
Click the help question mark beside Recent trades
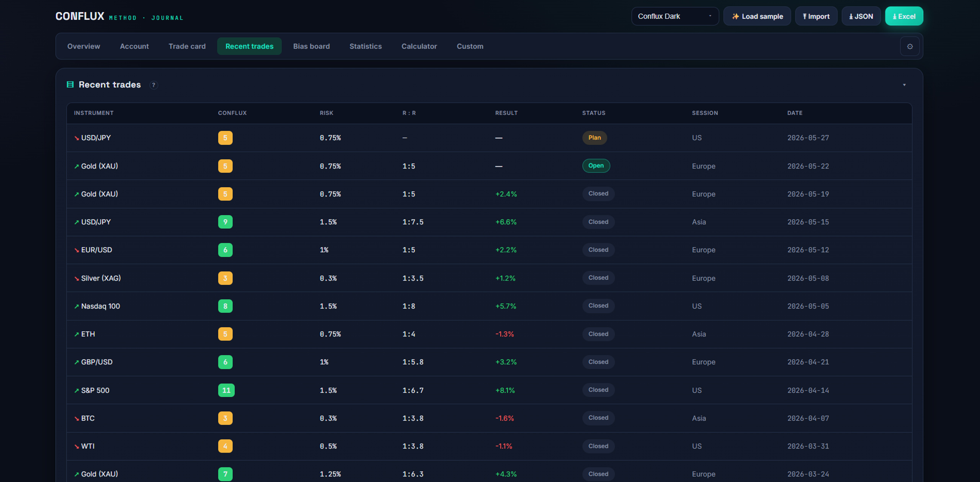[154, 85]
